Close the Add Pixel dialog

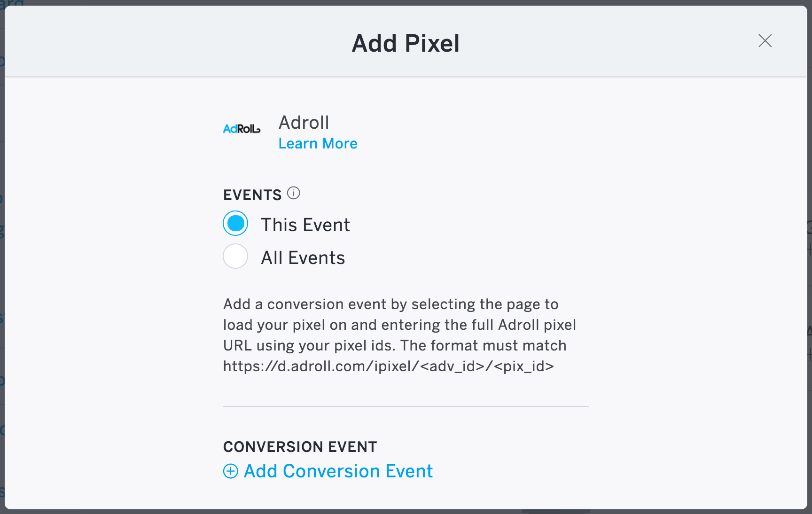[765, 41]
